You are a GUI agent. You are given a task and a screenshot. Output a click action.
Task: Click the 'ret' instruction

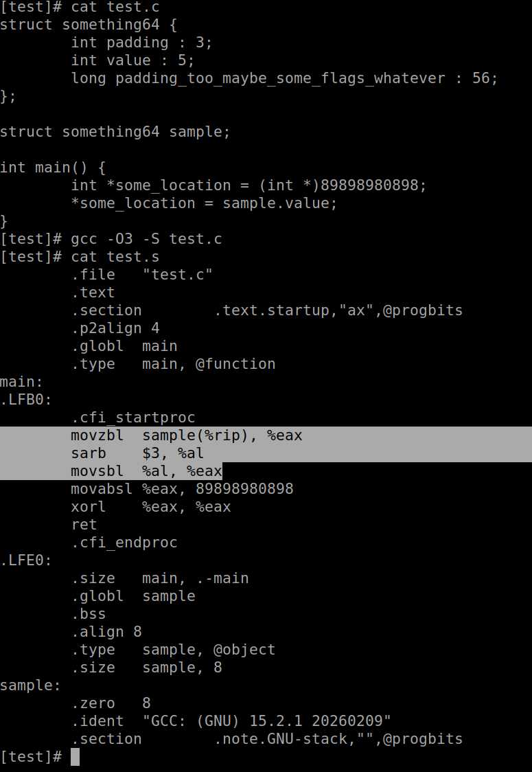pyautogui.click(x=80, y=525)
